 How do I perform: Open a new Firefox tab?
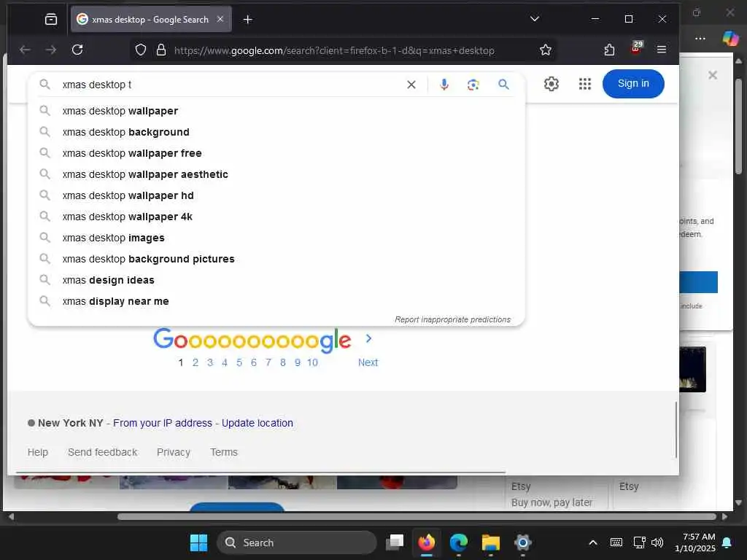point(248,19)
